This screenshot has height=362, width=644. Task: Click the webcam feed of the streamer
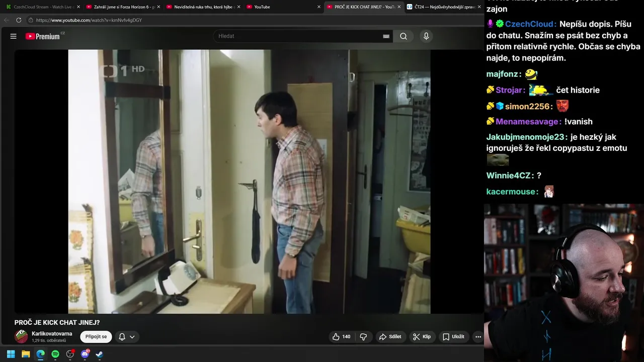(x=564, y=283)
